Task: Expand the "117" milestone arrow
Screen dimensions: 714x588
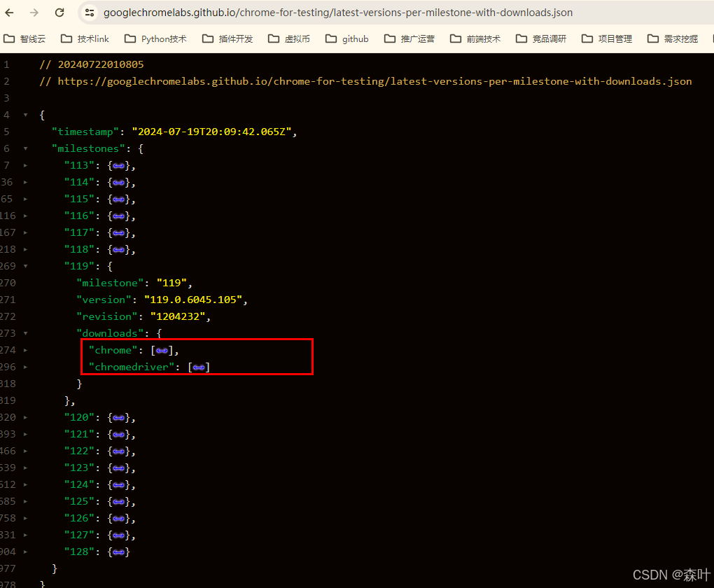Action: pyautogui.click(x=25, y=232)
